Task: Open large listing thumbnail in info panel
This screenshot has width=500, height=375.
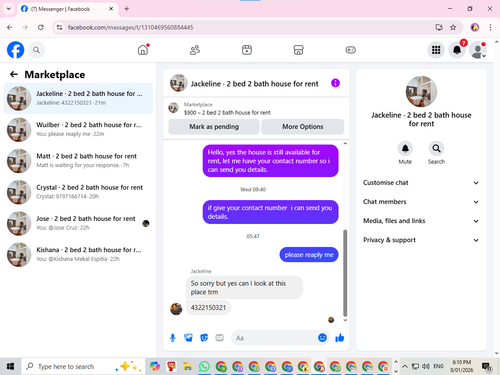Action: point(421,91)
